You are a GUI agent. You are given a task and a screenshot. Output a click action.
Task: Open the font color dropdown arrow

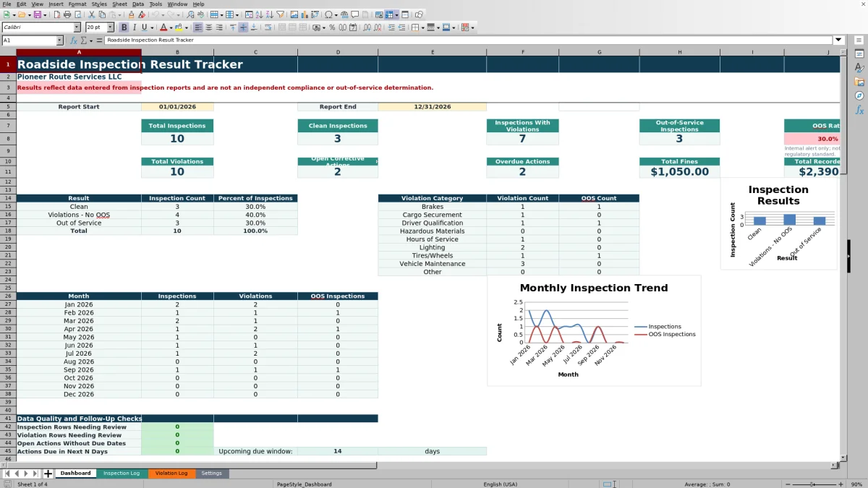[x=171, y=27]
